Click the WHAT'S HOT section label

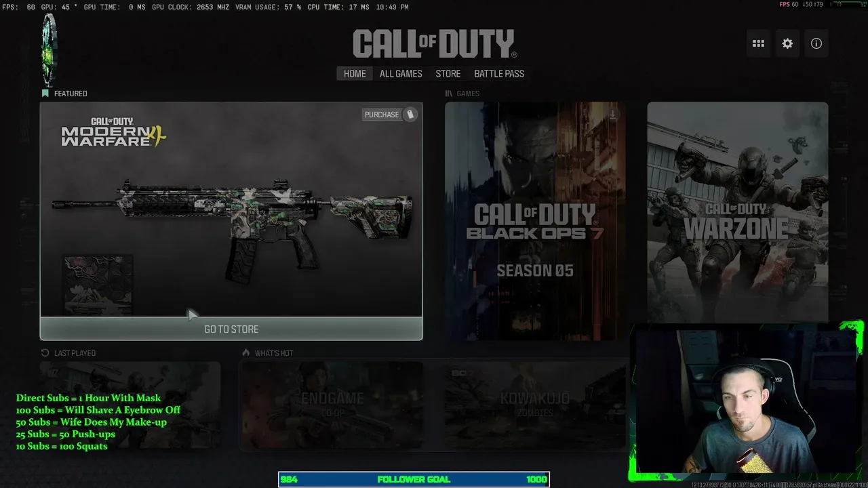point(274,353)
